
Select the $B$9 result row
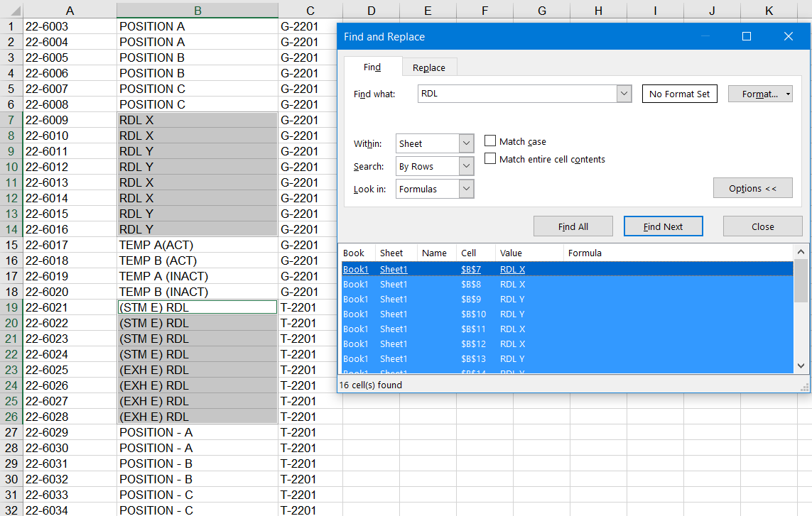tap(567, 299)
